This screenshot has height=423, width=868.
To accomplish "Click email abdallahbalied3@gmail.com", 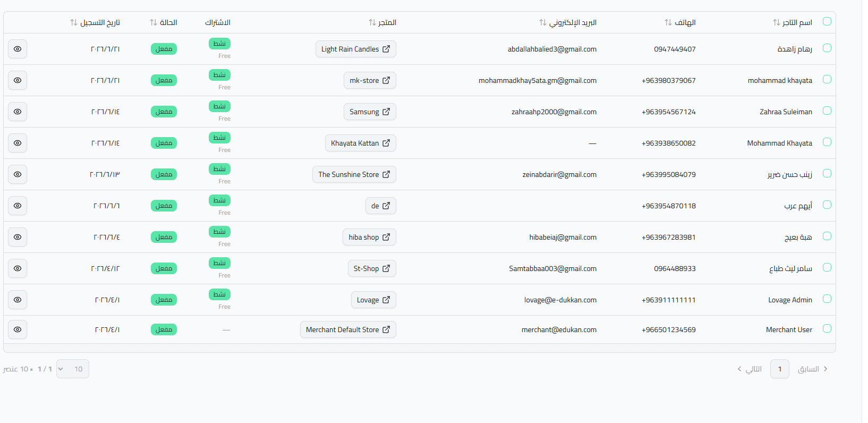I will coord(552,49).
